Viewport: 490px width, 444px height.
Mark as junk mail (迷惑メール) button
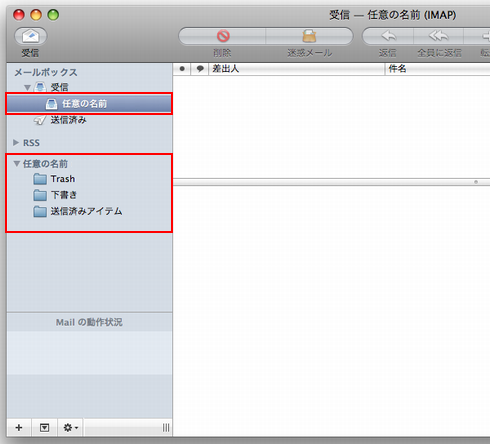tap(309, 36)
